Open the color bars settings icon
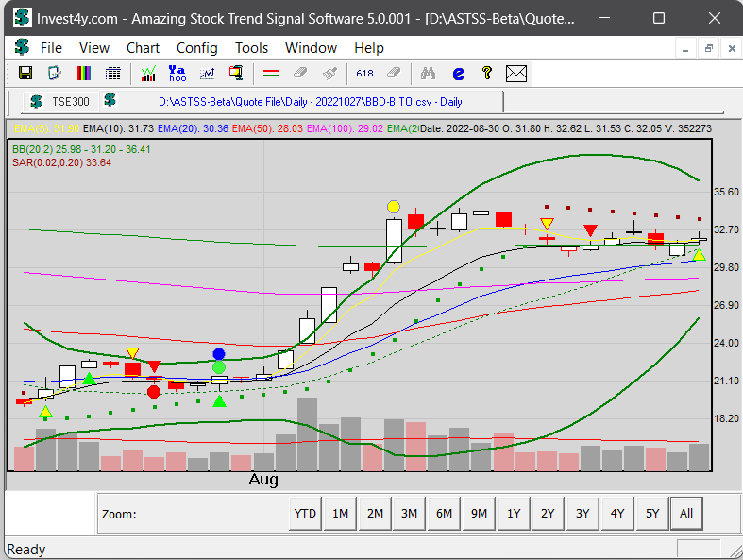 point(84,73)
